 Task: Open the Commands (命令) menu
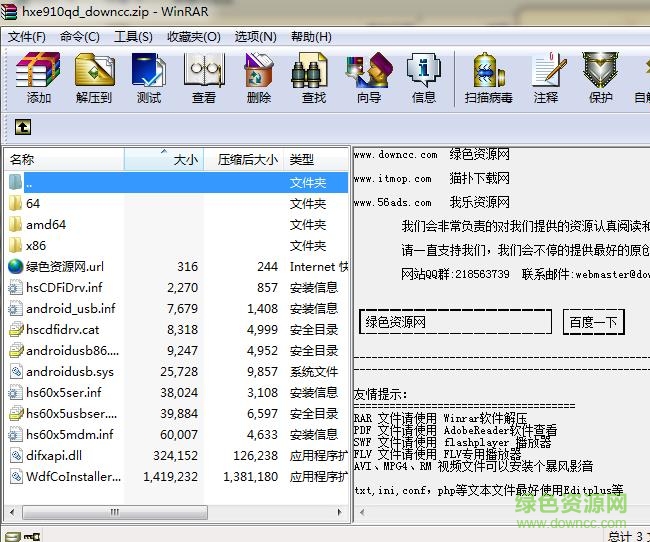coord(80,37)
